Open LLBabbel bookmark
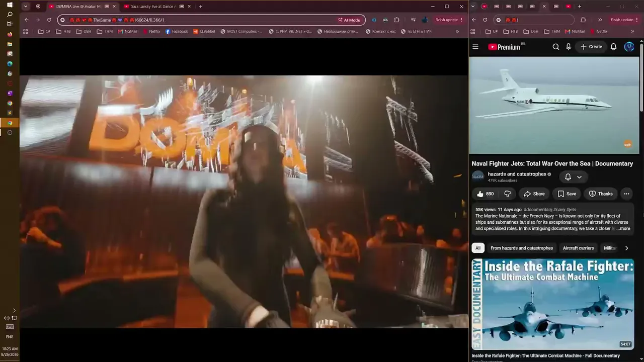 tap(204, 31)
